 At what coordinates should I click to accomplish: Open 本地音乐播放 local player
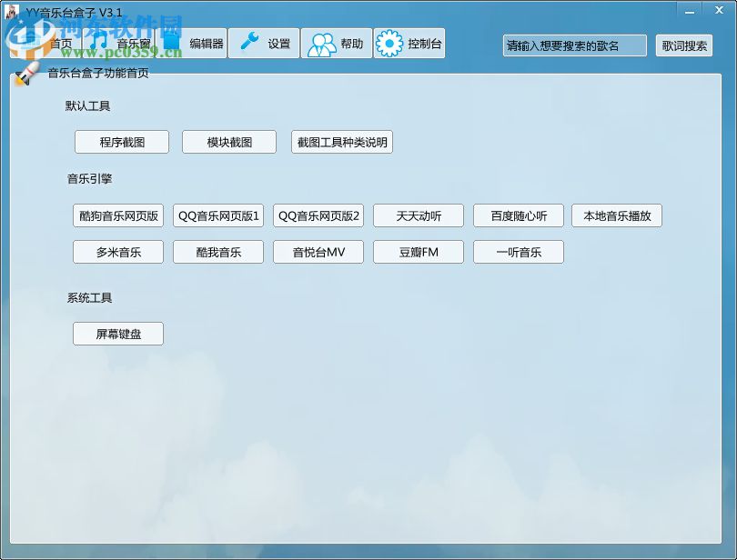pos(616,215)
